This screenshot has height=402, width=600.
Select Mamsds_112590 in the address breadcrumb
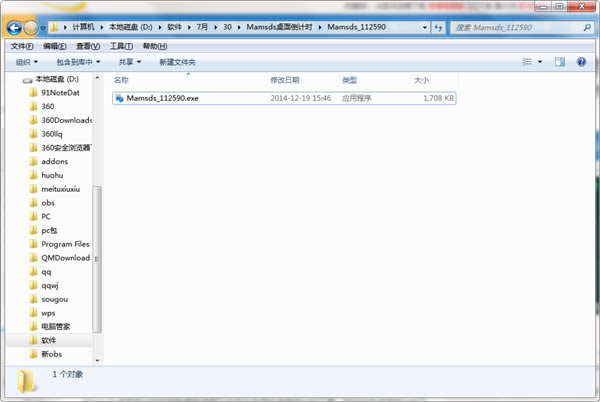tap(356, 27)
